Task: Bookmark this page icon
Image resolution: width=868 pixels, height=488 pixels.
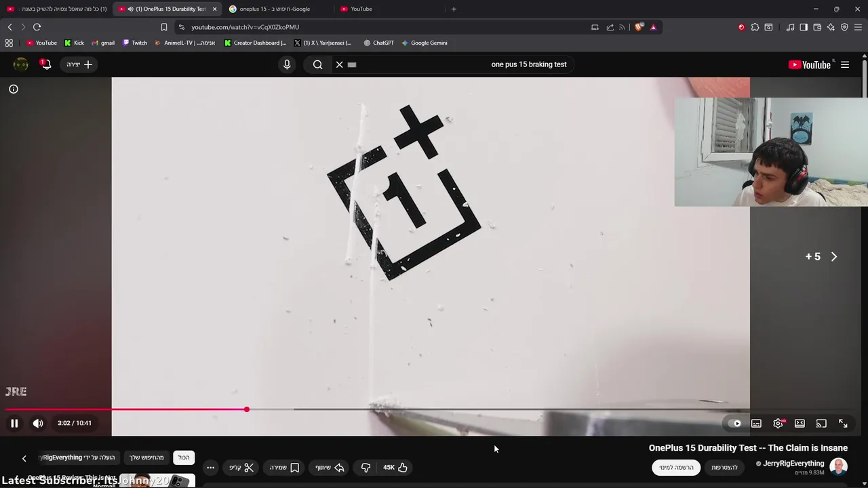Action: (163, 27)
